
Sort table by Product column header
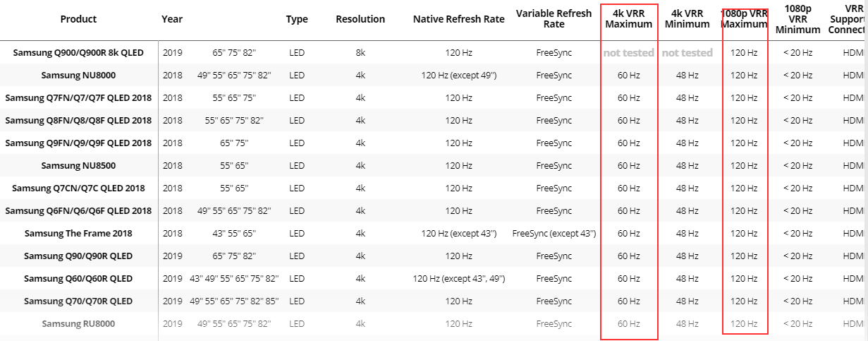coord(78,19)
